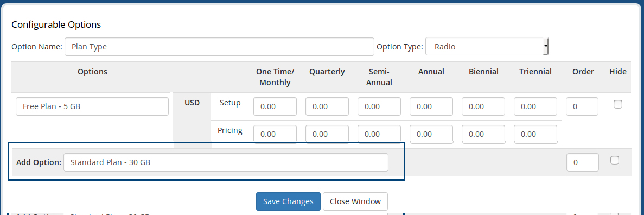Tick the Hide checkbox in Add Option row
644x215 pixels.
pyautogui.click(x=614, y=160)
